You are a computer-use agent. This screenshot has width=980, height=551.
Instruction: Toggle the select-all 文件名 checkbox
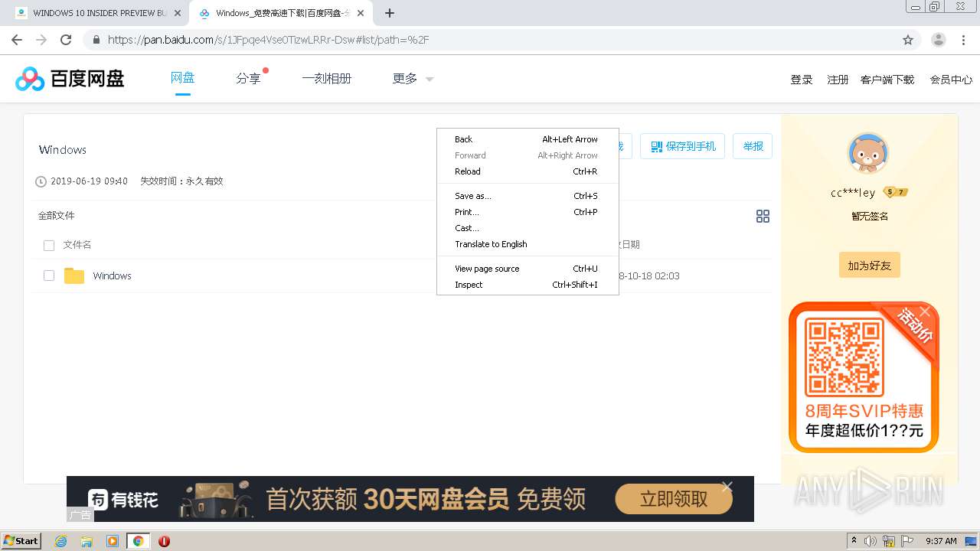tap(49, 245)
